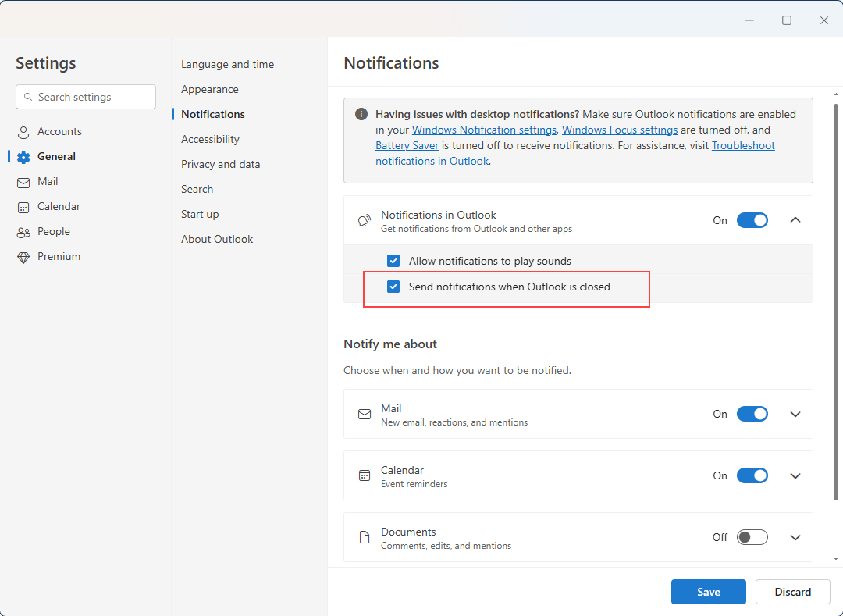Click the Premium diamond icon
Viewport: 843px width, 616px height.
point(23,257)
